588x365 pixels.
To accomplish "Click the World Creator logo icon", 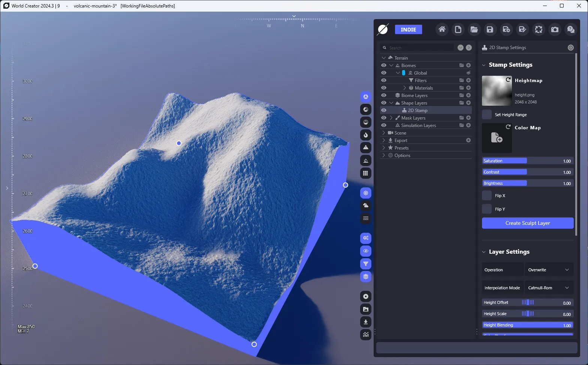I will [x=383, y=29].
